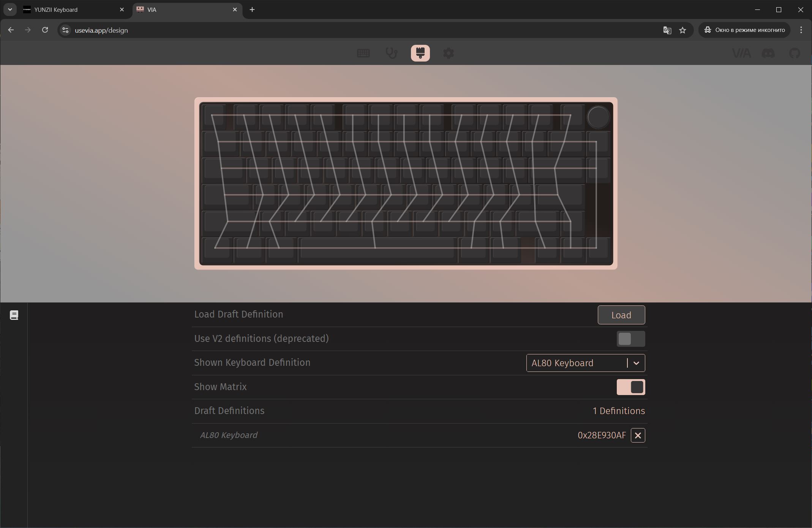Bookmark this page with the star icon

(682, 30)
